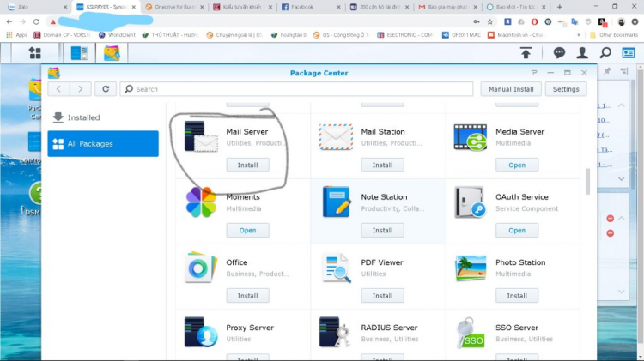Reload the browser page
The width and height of the screenshot is (644, 361).
[x=36, y=21]
